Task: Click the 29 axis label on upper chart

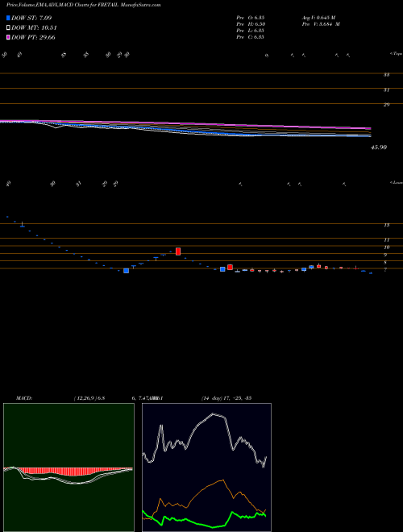Action: 386,105
